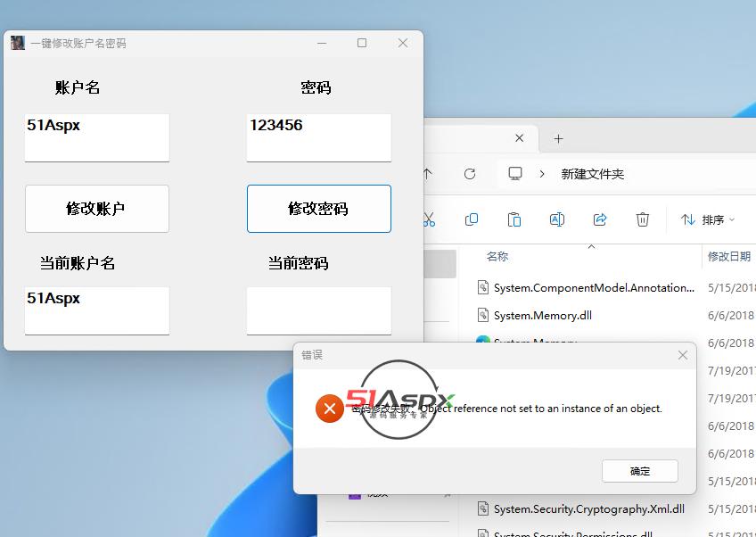This screenshot has height=537, width=756.
Task: Sort by the 名称 column header
Action: coord(497,256)
